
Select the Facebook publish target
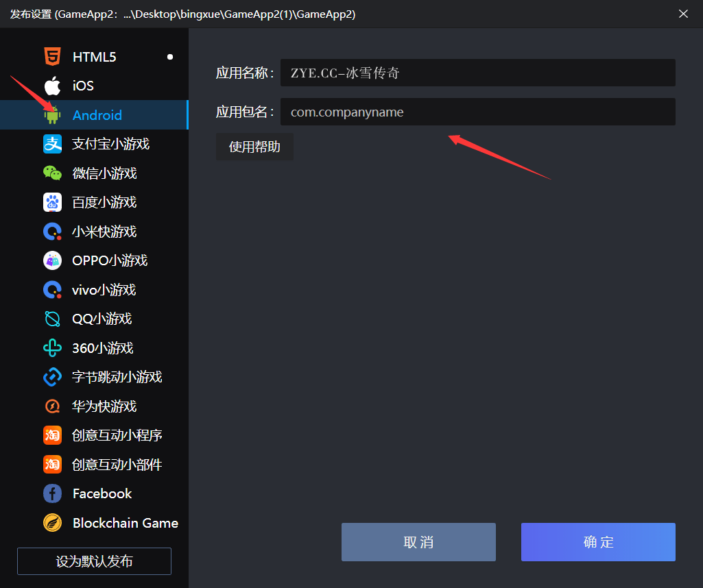click(52, 493)
